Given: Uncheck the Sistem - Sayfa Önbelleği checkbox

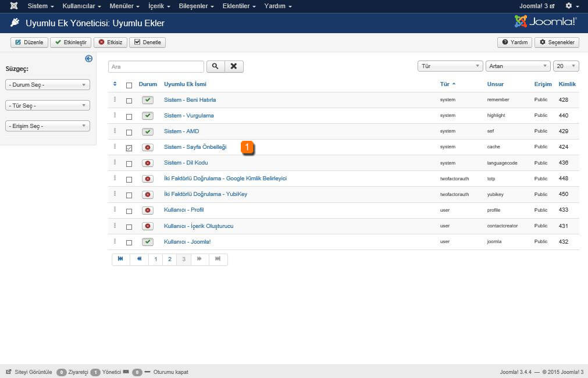Looking at the screenshot, I should click(x=129, y=148).
